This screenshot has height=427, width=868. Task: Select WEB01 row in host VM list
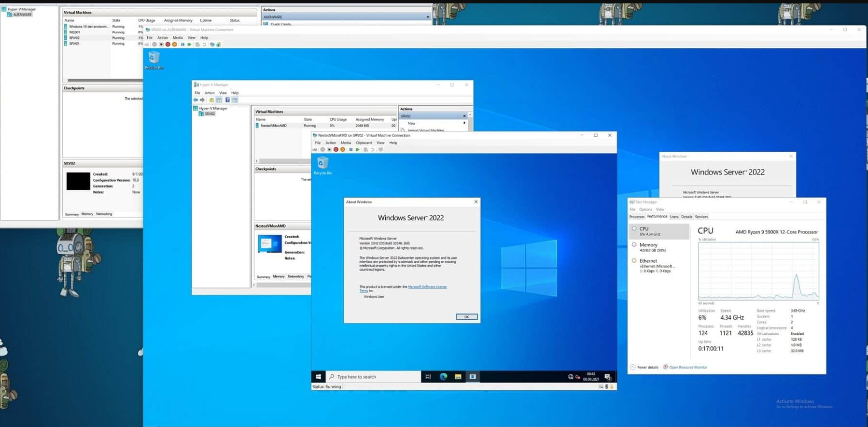[x=103, y=32]
